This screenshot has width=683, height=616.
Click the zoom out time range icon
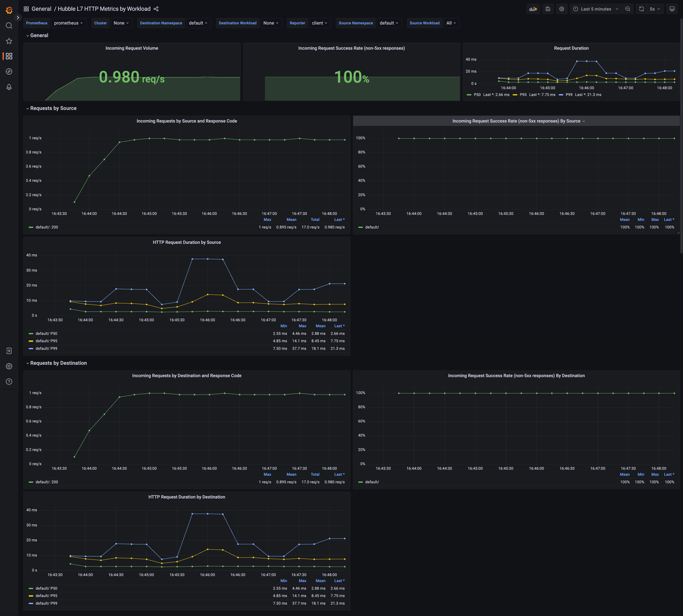(x=627, y=9)
